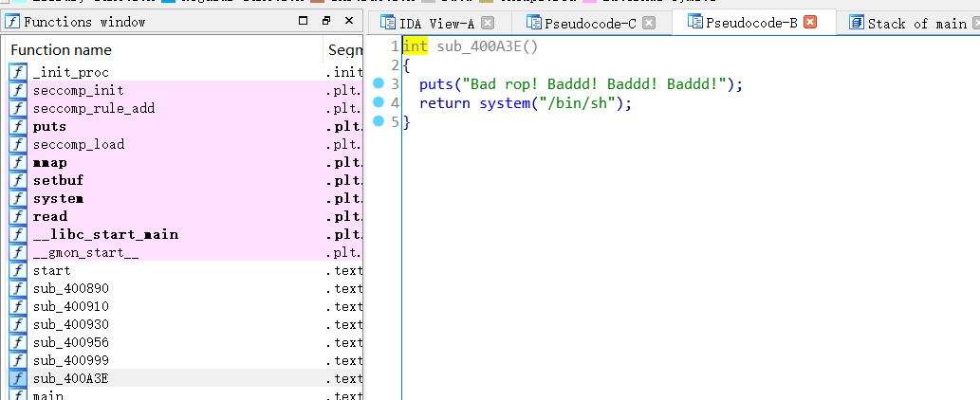Click sub_400A3E name in pseudocode

click(x=479, y=46)
